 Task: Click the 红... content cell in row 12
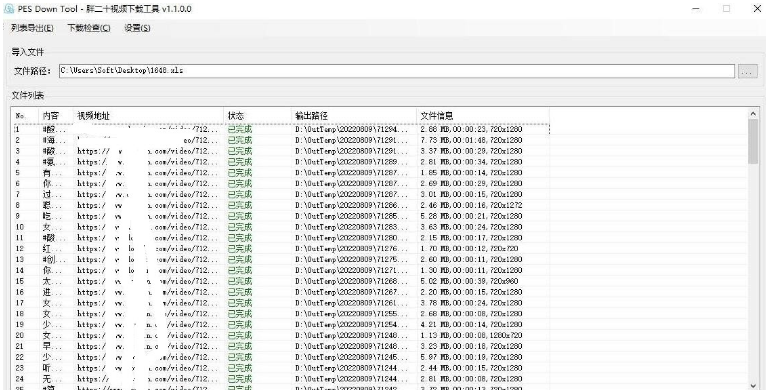pos(53,248)
